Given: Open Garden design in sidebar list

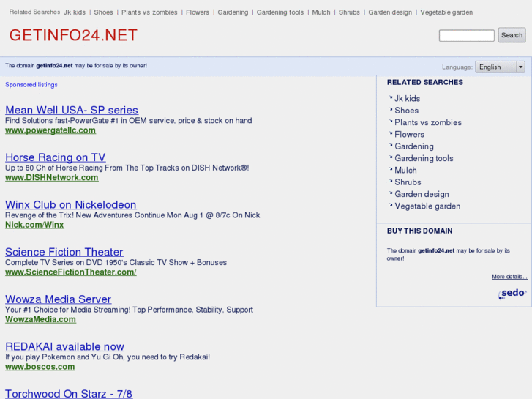Looking at the screenshot, I should (422, 194).
